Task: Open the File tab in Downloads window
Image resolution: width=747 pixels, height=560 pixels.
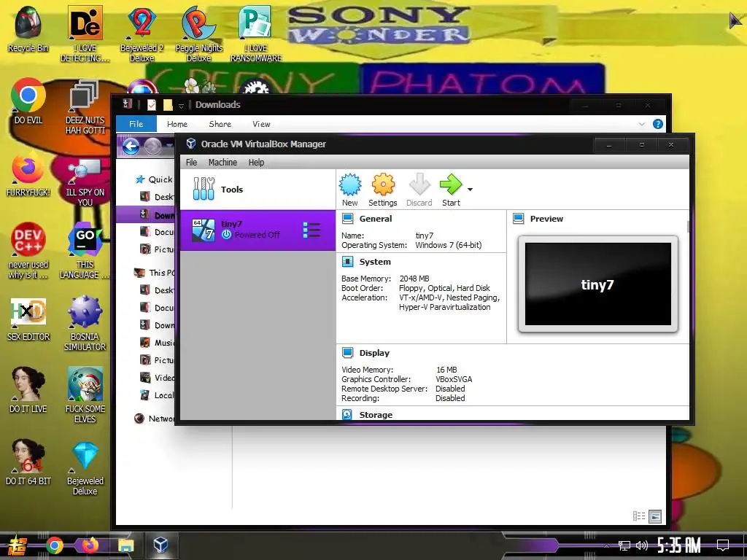Action: [136, 124]
